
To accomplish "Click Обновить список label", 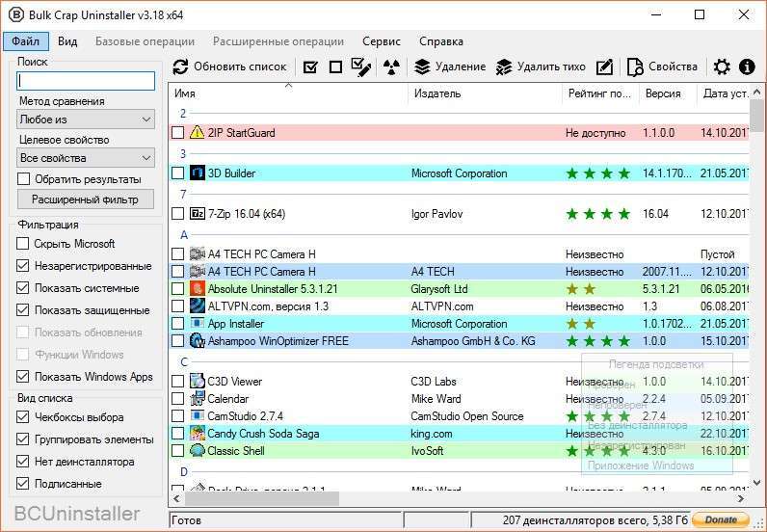I will click(240, 66).
